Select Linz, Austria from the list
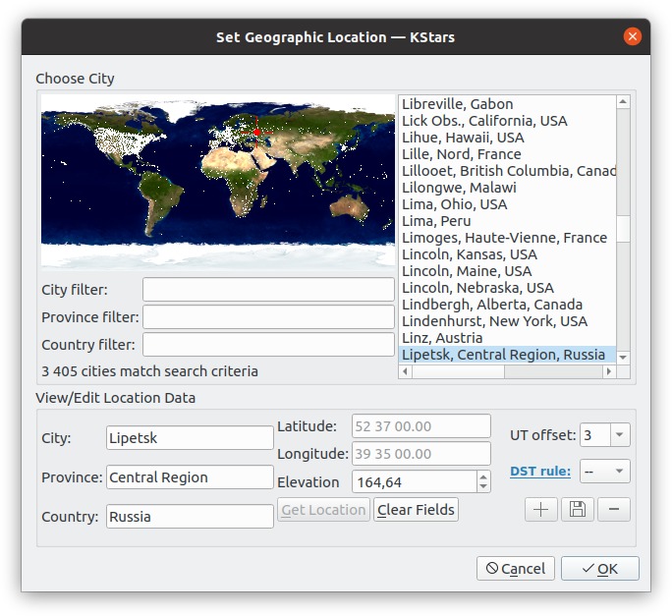 pyautogui.click(x=442, y=338)
